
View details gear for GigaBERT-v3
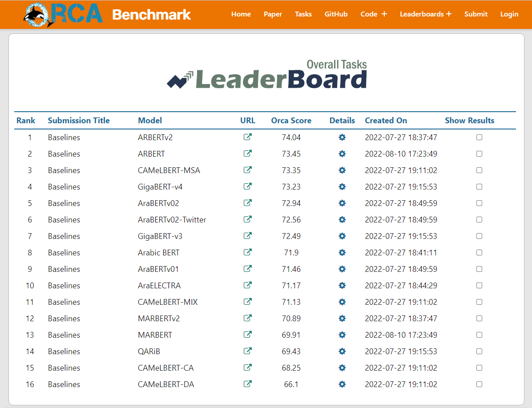coord(342,236)
